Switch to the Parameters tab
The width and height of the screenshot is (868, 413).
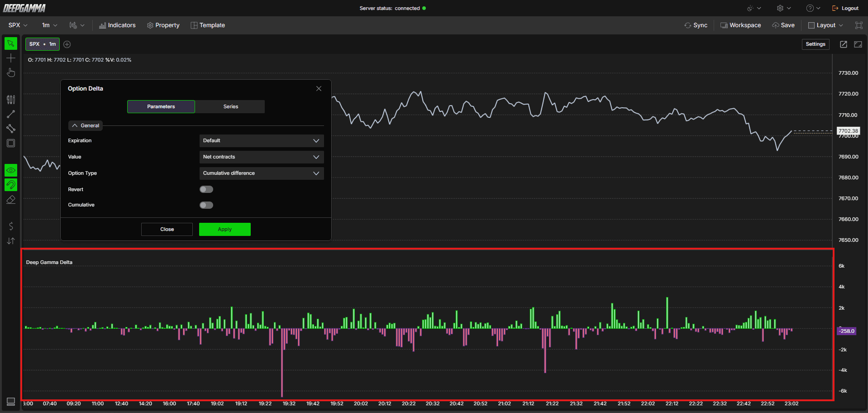tap(161, 106)
